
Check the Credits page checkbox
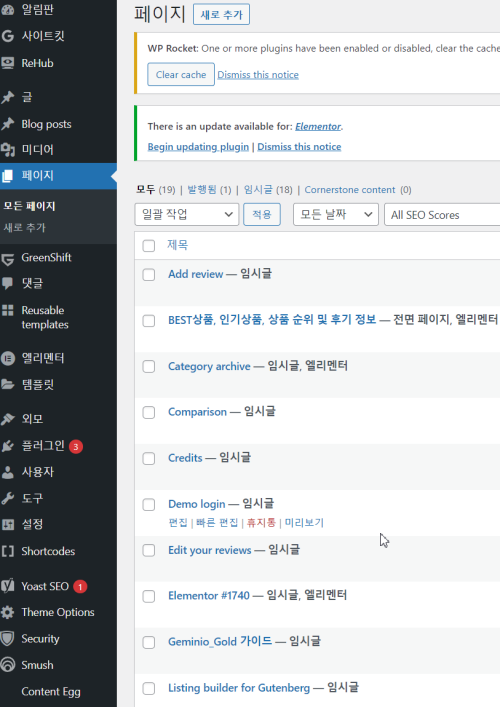[149, 459]
